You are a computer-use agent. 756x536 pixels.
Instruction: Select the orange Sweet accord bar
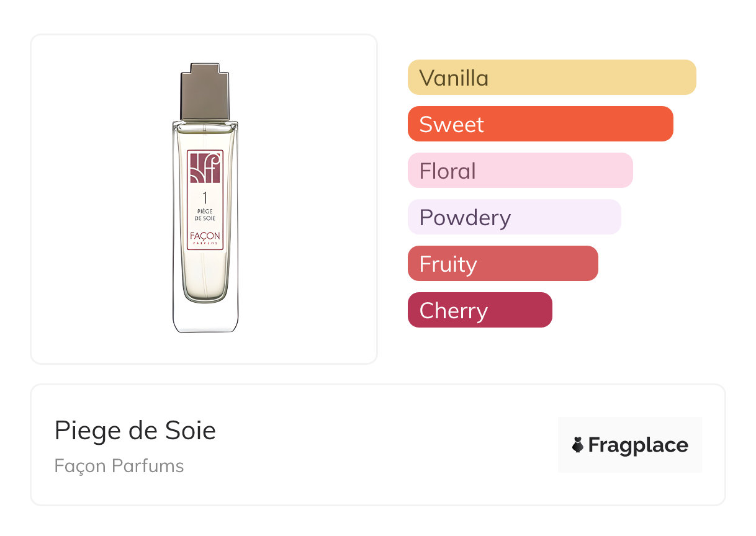click(x=540, y=124)
